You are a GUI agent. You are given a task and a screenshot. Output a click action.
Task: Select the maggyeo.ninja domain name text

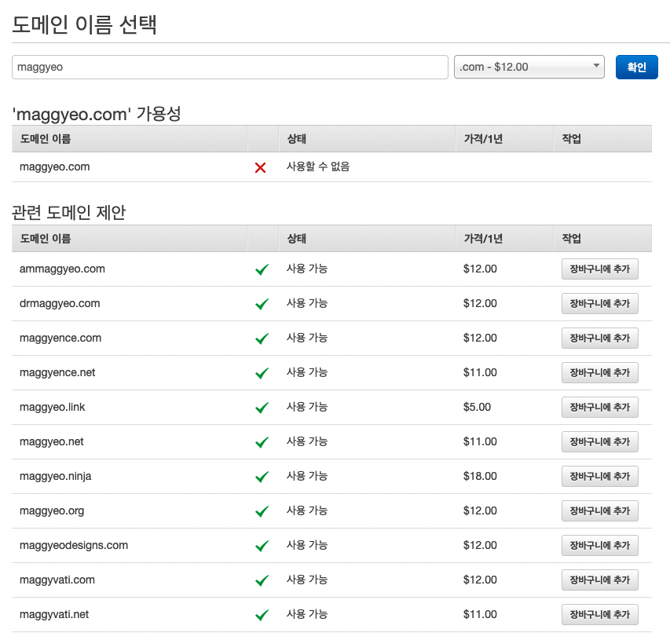(x=56, y=476)
